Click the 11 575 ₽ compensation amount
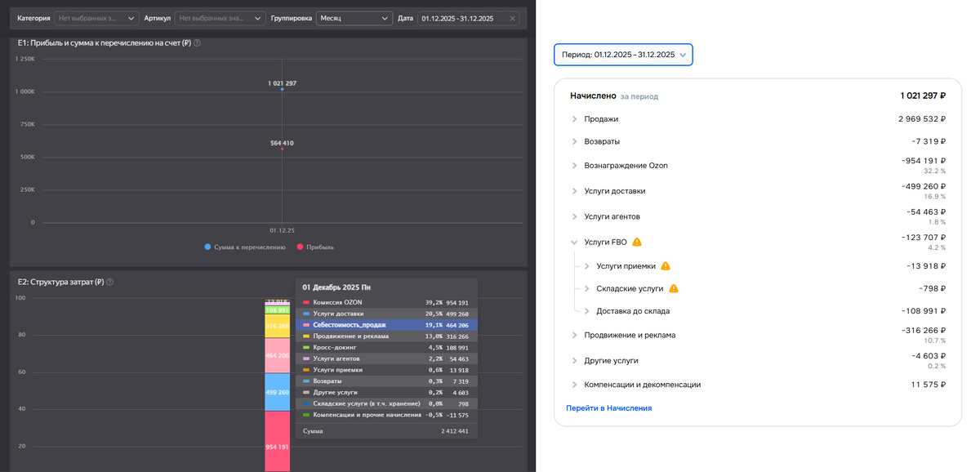 tap(930, 385)
